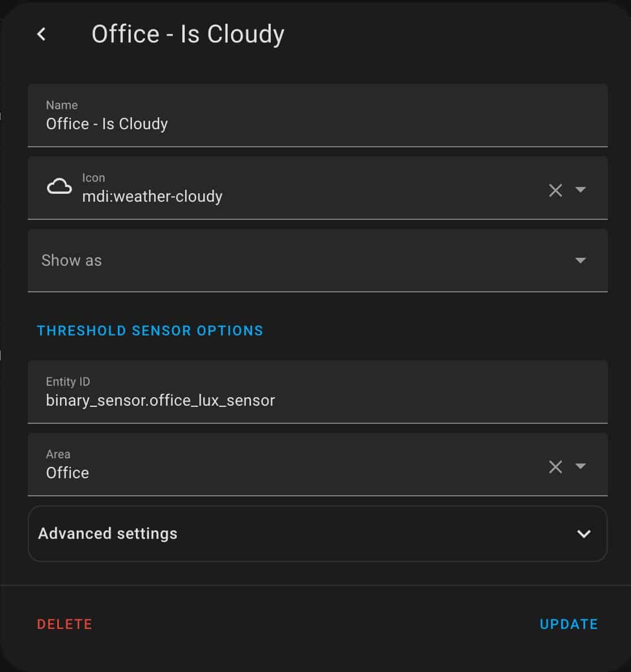Edit the Entity ID field
The height and width of the screenshot is (672, 631).
pyautogui.click(x=317, y=392)
